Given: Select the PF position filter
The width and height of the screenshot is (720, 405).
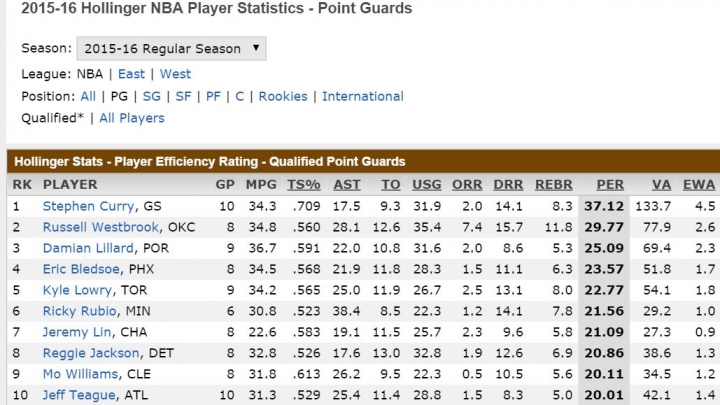Looking at the screenshot, I should point(213,96).
